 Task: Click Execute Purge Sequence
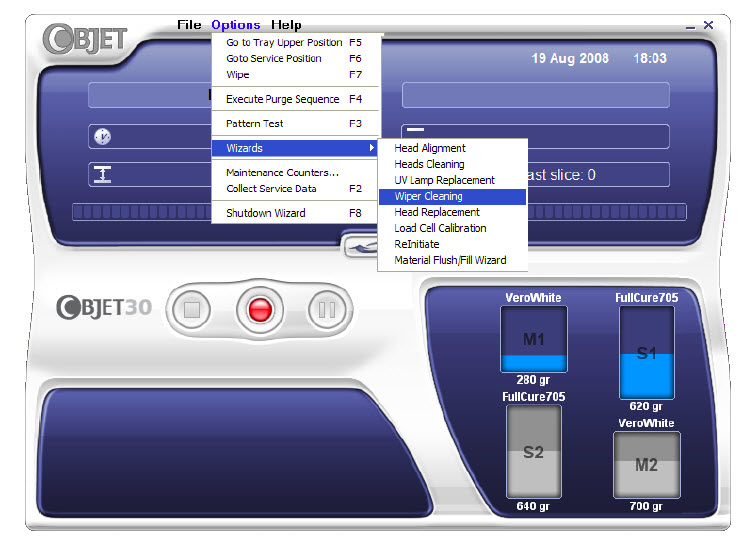click(281, 99)
